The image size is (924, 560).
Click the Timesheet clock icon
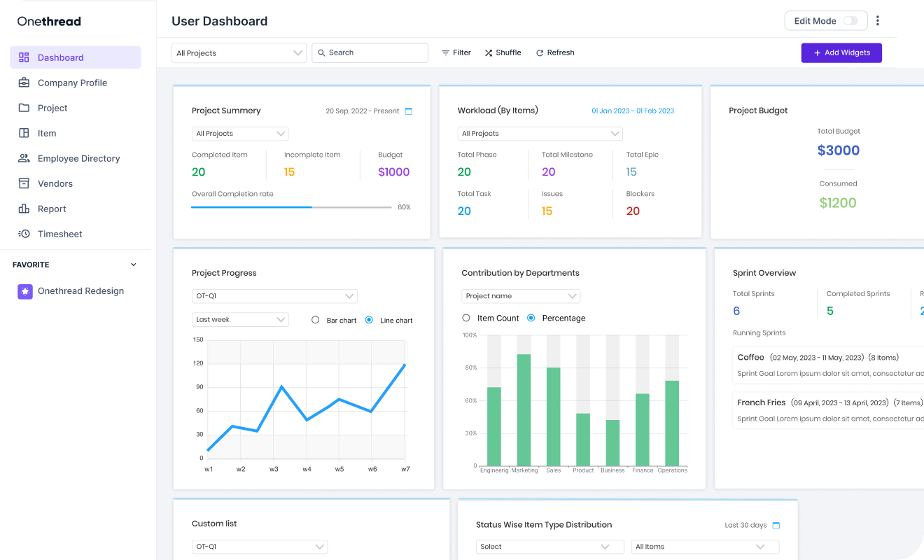(x=24, y=234)
